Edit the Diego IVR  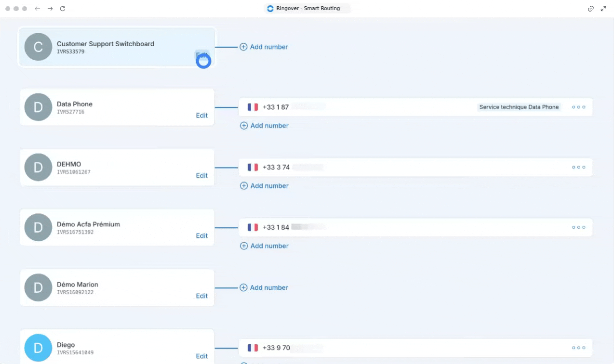pos(202,356)
